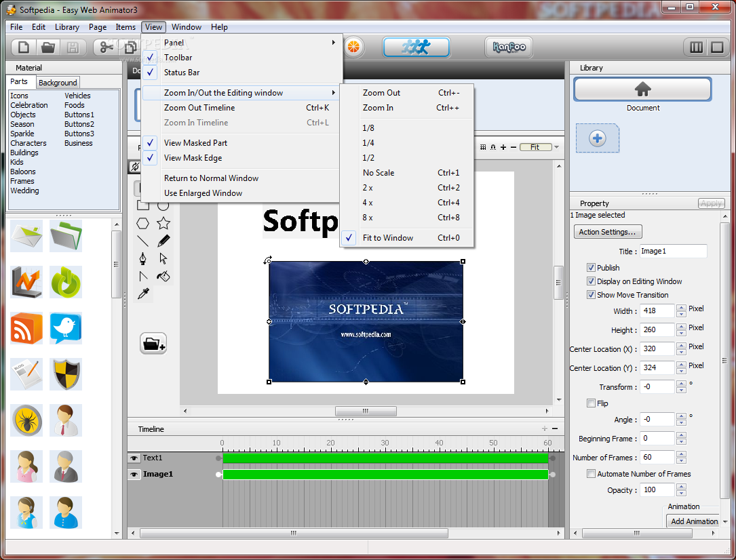Enable the Flip checkbox
736x560 pixels.
[x=591, y=403]
